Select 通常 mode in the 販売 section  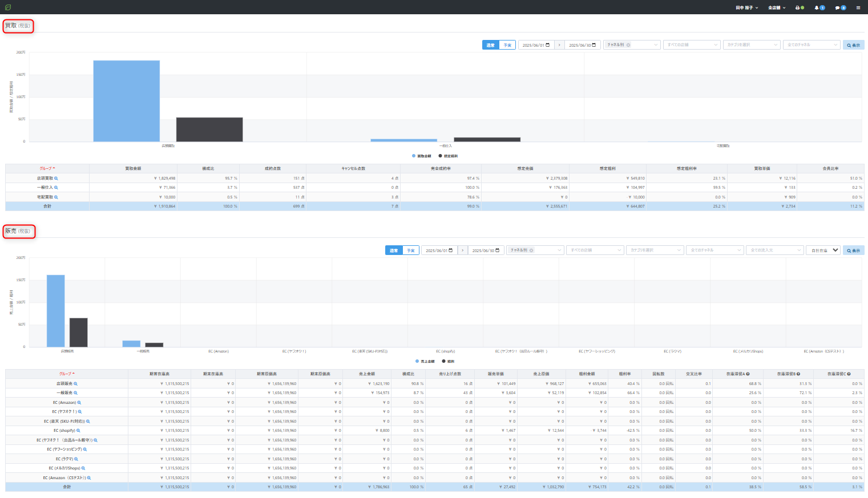394,250
